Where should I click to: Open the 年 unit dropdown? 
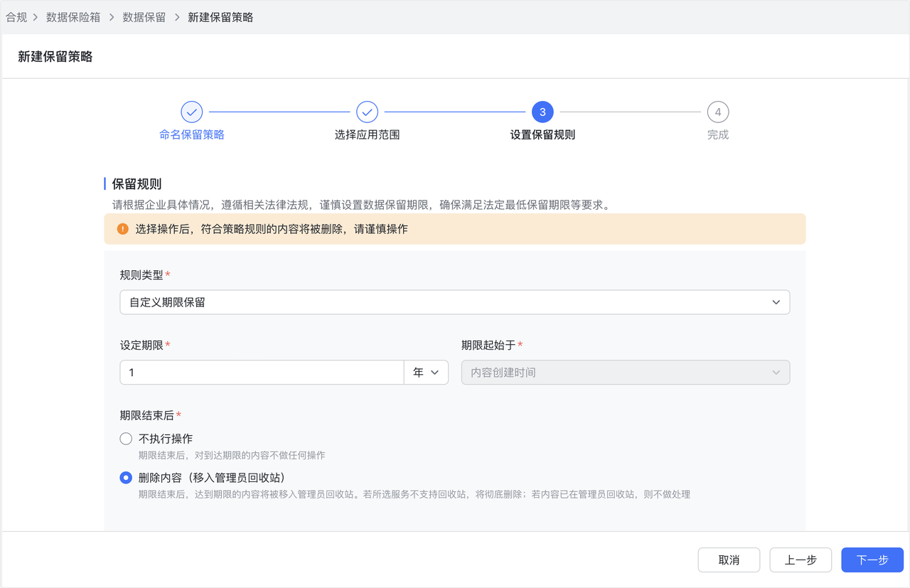point(426,373)
